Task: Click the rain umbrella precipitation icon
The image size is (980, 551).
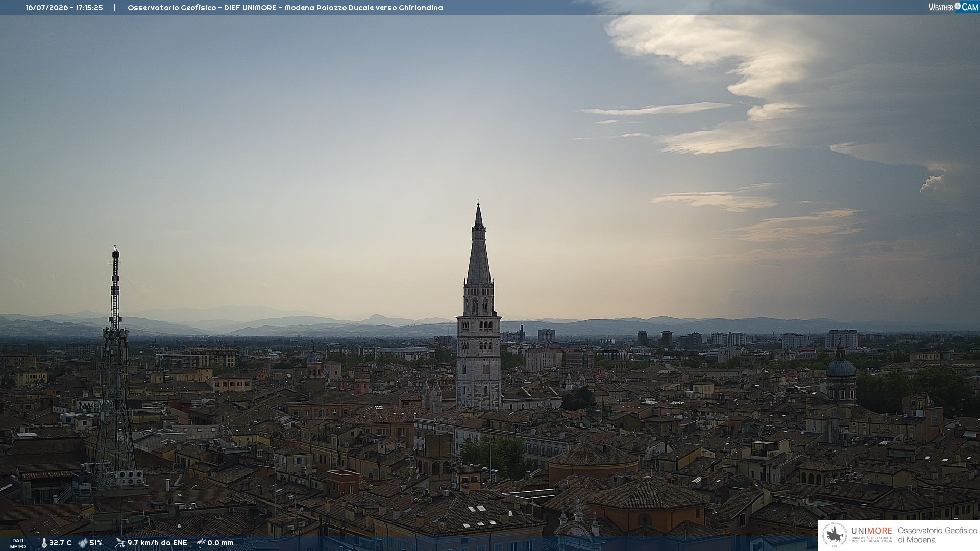Action: pos(201,543)
